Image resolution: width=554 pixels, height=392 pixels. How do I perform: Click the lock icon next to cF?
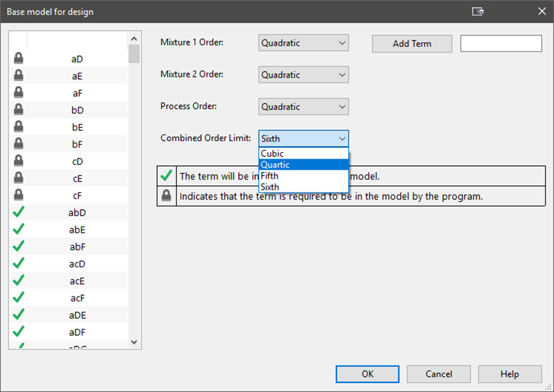coord(19,196)
